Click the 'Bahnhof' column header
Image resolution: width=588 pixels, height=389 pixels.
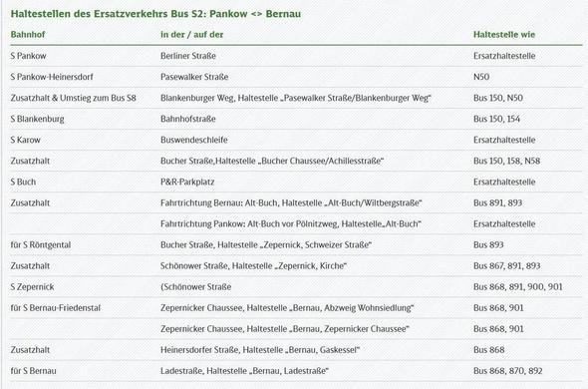28,35
